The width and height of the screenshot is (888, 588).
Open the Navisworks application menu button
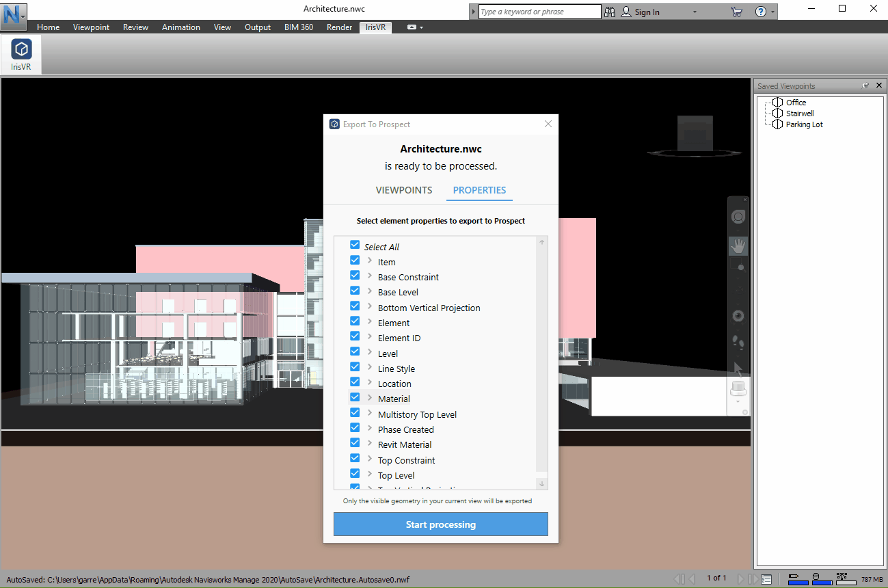[x=14, y=14]
